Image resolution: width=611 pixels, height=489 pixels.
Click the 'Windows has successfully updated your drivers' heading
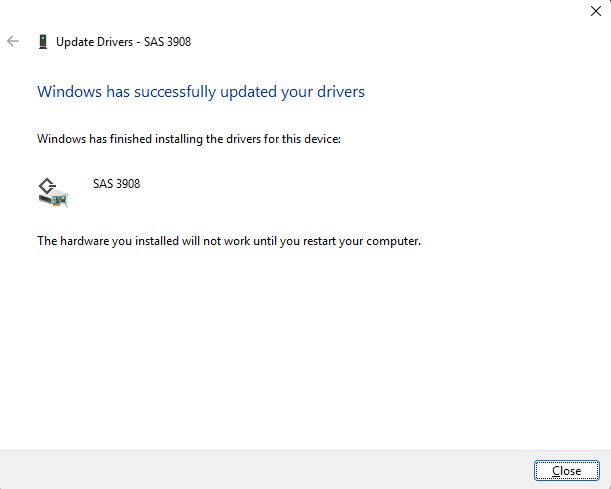point(201,92)
